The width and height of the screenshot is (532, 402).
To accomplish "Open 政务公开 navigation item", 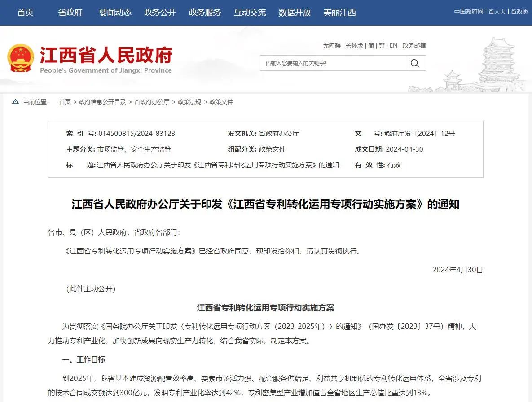I will coord(160,13).
